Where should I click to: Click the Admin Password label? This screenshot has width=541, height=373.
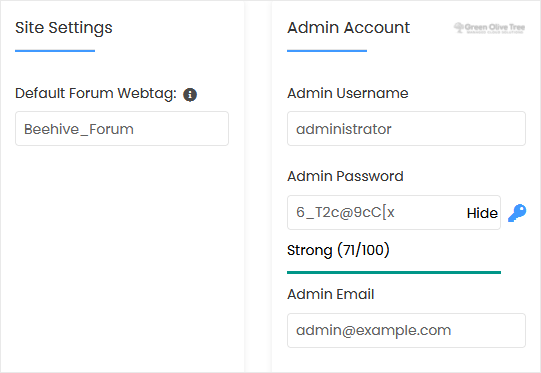coord(345,176)
